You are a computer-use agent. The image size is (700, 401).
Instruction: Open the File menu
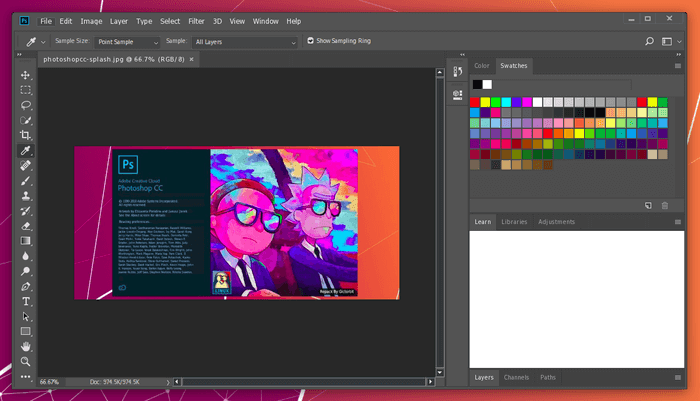(x=46, y=21)
